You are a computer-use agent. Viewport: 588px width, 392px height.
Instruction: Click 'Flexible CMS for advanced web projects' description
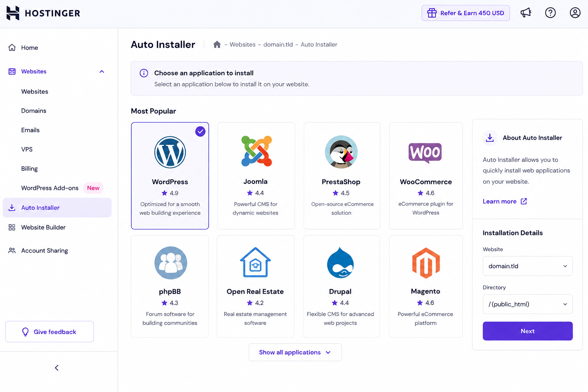point(340,318)
